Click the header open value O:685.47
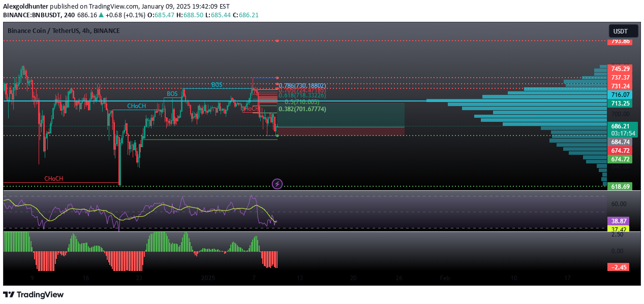This screenshot has width=644, height=304. (x=162, y=15)
